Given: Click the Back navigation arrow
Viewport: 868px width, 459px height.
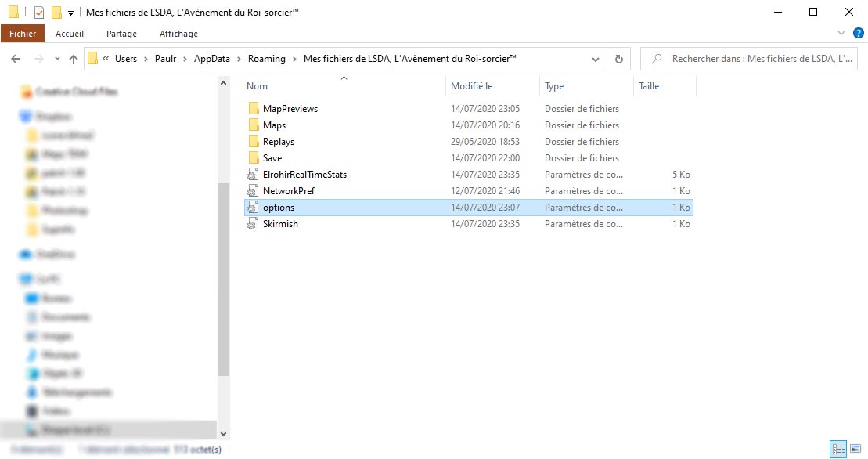Looking at the screenshot, I should click(x=16, y=59).
